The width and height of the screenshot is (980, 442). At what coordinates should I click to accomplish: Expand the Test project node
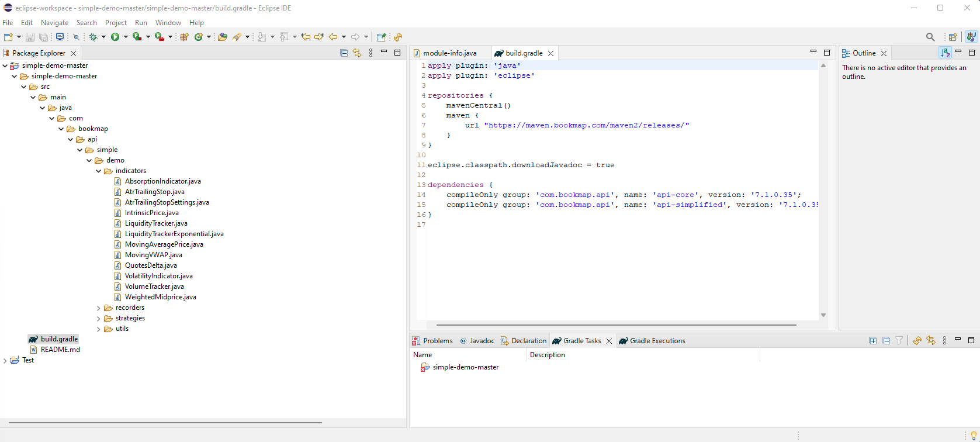click(x=5, y=361)
